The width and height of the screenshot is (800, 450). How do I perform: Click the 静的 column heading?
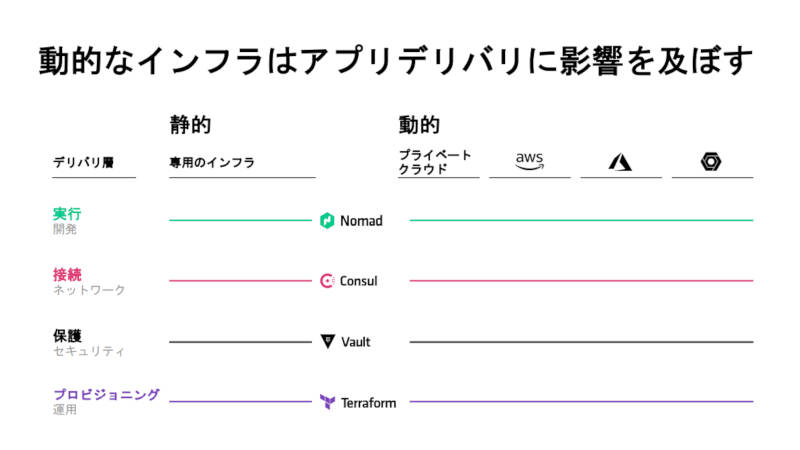tap(190, 125)
